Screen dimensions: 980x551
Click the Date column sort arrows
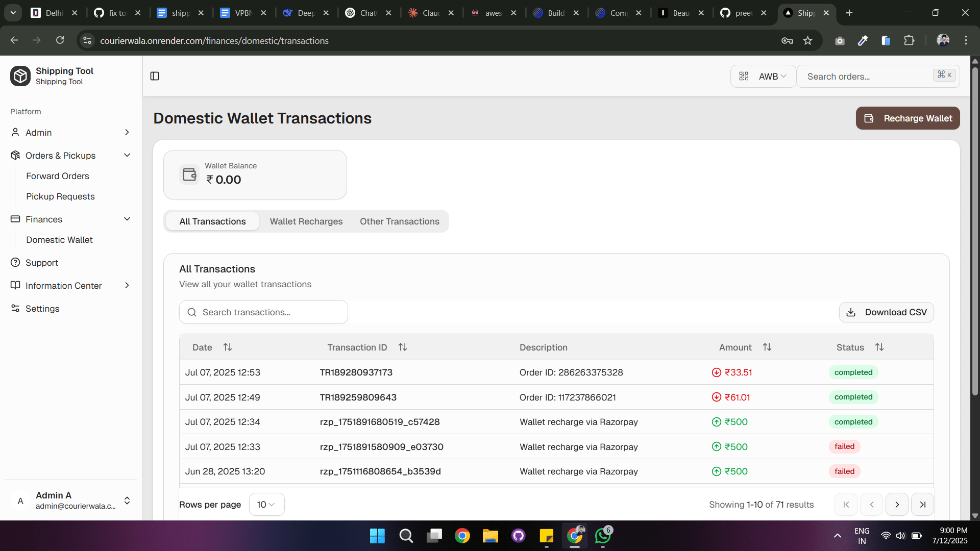pos(228,347)
